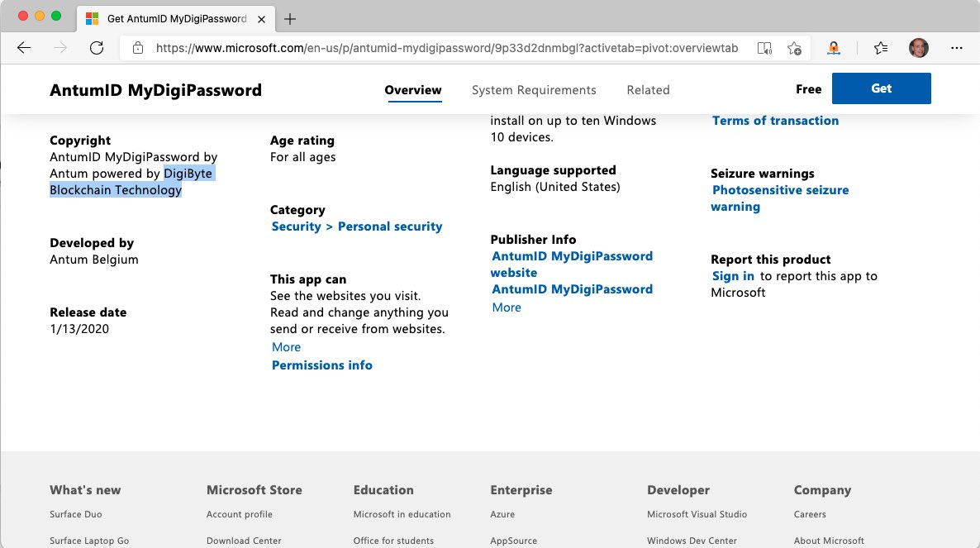The height and width of the screenshot is (548, 980).
Task: Select the Get AntumID MyDigiPassword browser tab
Action: [x=177, y=19]
